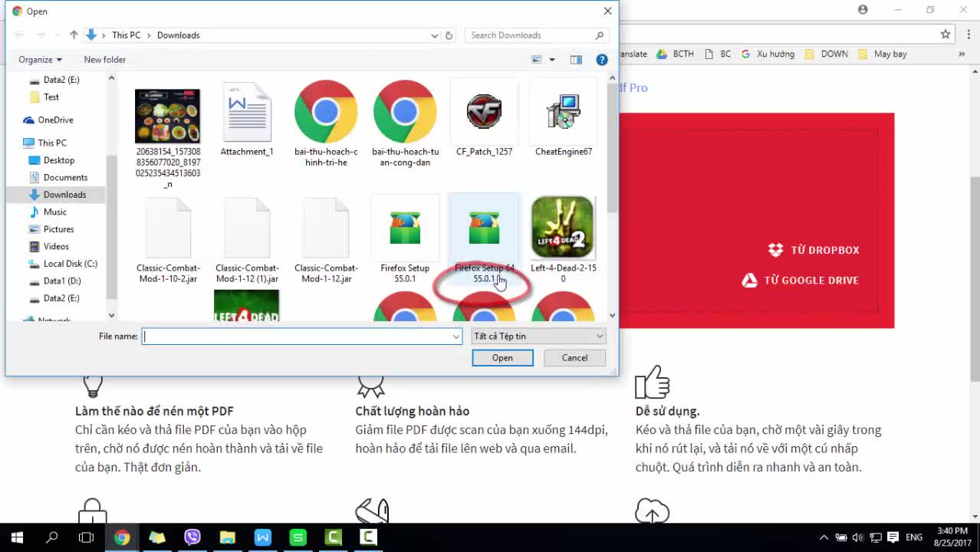The width and height of the screenshot is (980, 552).
Task: Open OneDrive in navigation pane
Action: (55, 120)
